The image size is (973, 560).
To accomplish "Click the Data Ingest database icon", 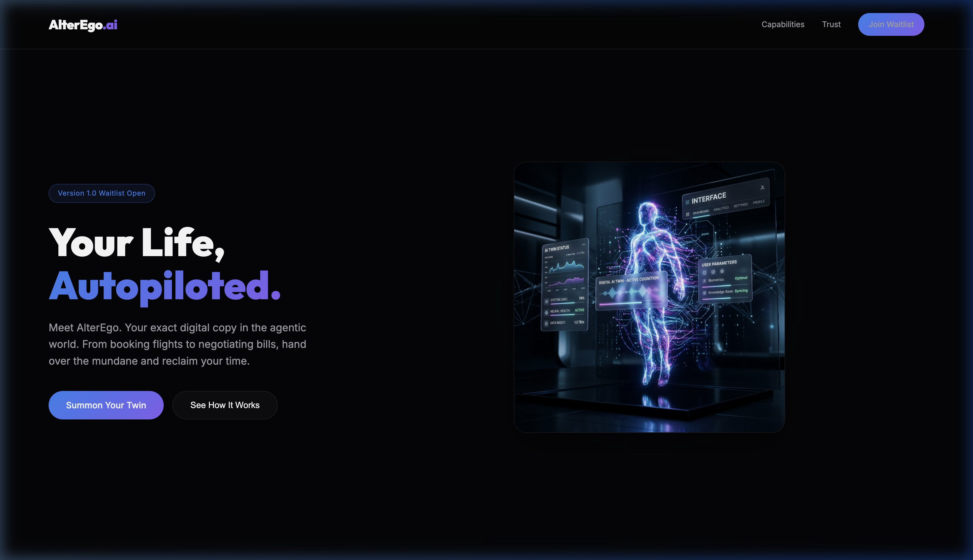I will point(546,323).
